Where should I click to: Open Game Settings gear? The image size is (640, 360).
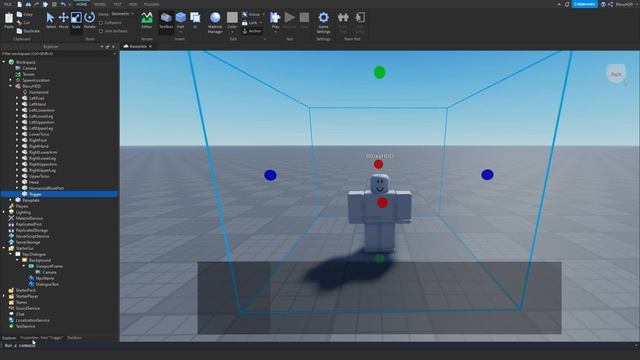coord(323,22)
